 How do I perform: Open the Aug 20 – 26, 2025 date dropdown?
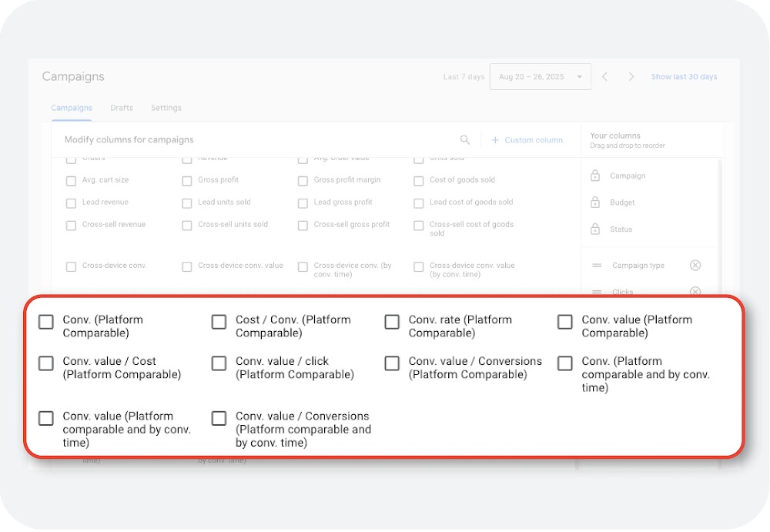pyautogui.click(x=541, y=76)
